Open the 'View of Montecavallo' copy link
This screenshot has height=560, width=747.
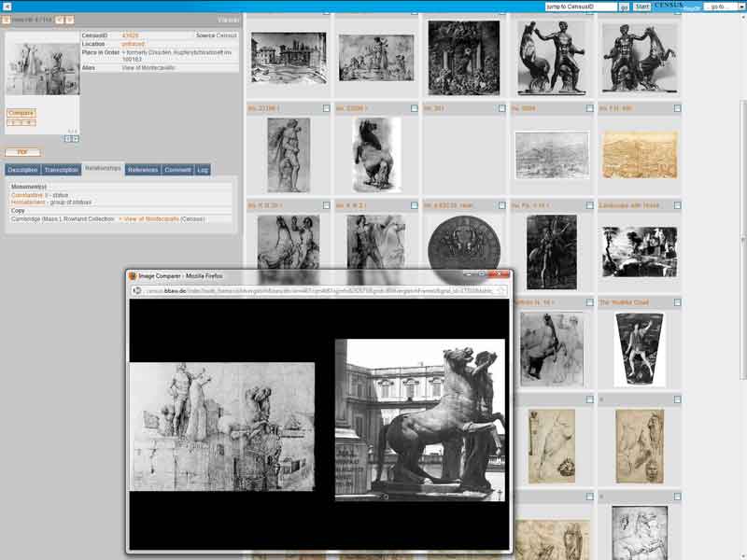click(x=151, y=219)
